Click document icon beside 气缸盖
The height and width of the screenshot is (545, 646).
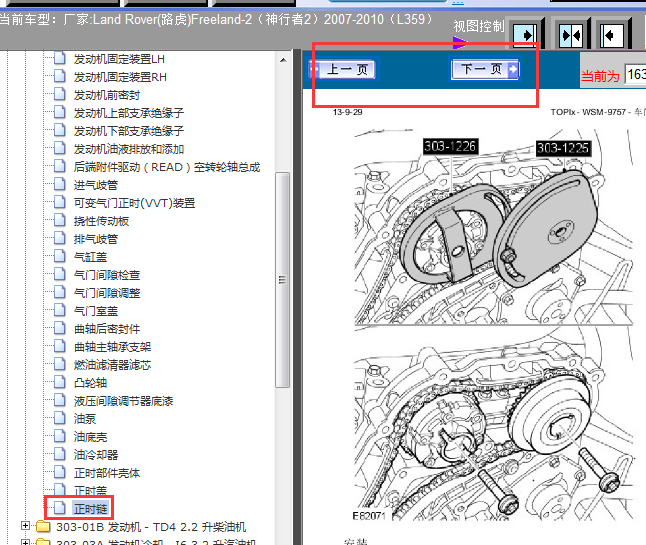(60, 256)
